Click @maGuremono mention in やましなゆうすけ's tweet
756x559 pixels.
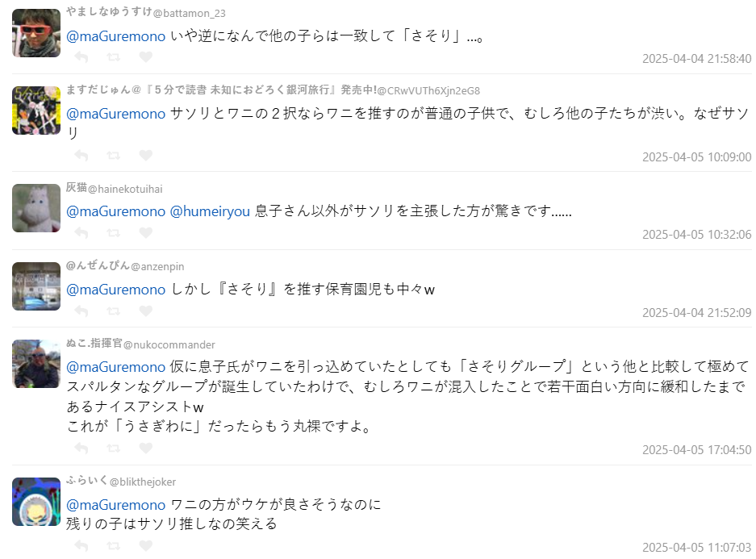click(115, 36)
